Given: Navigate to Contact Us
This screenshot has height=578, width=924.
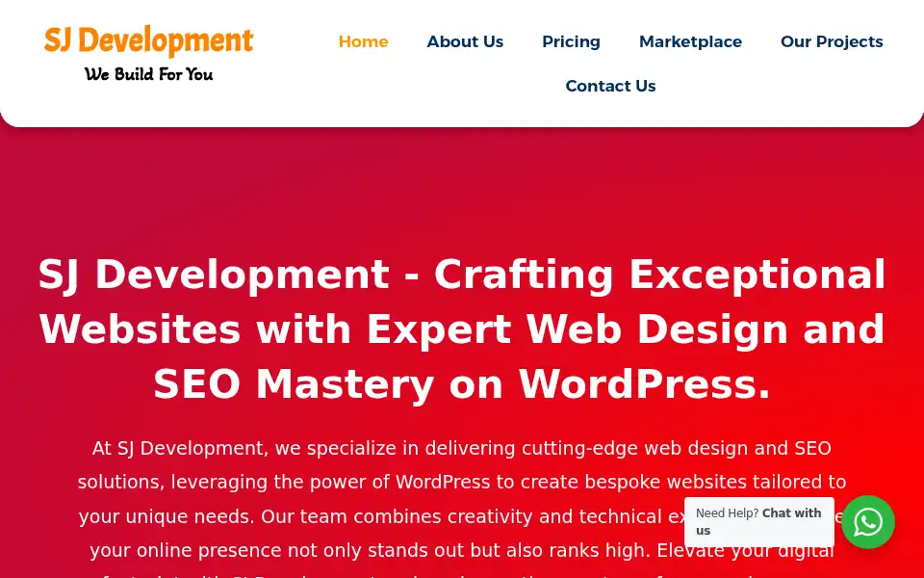Looking at the screenshot, I should tap(610, 86).
